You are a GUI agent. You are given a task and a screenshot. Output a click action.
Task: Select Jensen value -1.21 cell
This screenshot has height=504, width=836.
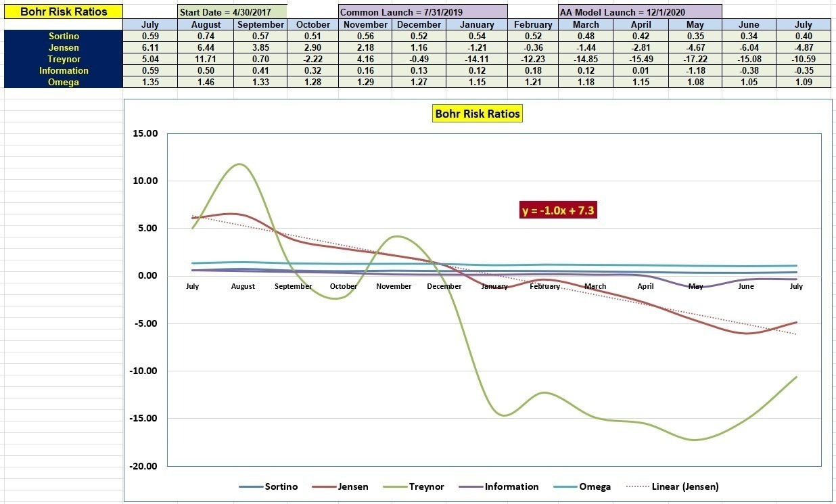click(x=477, y=48)
